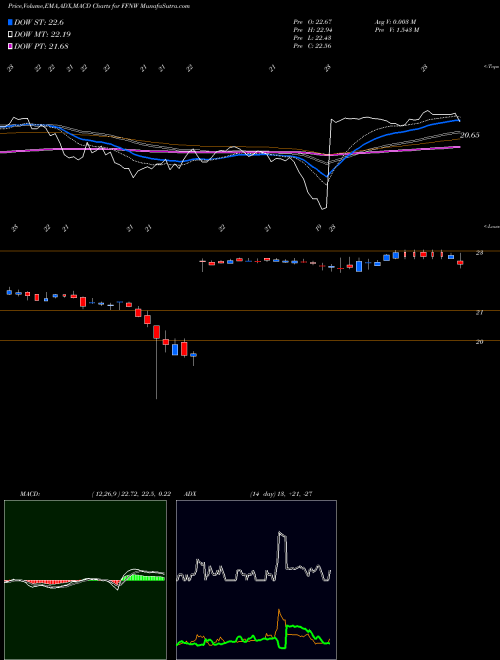The image size is (500, 660).
Task: Click the 'Pre O: 22.67' value
Action: click(312, 22)
